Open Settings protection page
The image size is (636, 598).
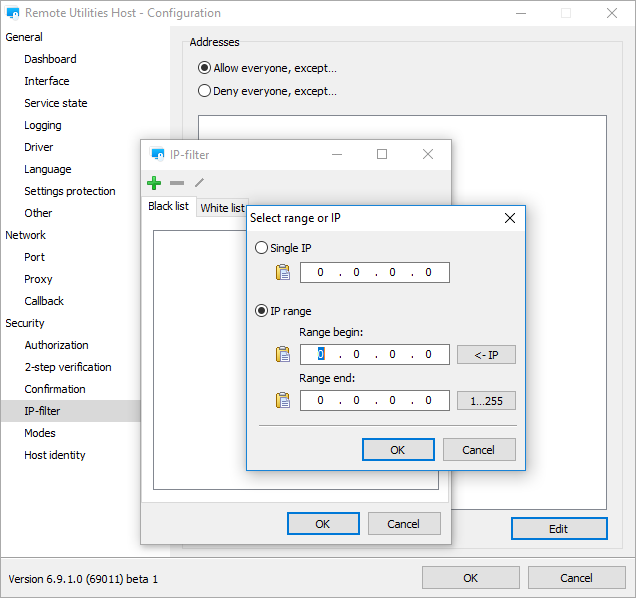click(70, 191)
